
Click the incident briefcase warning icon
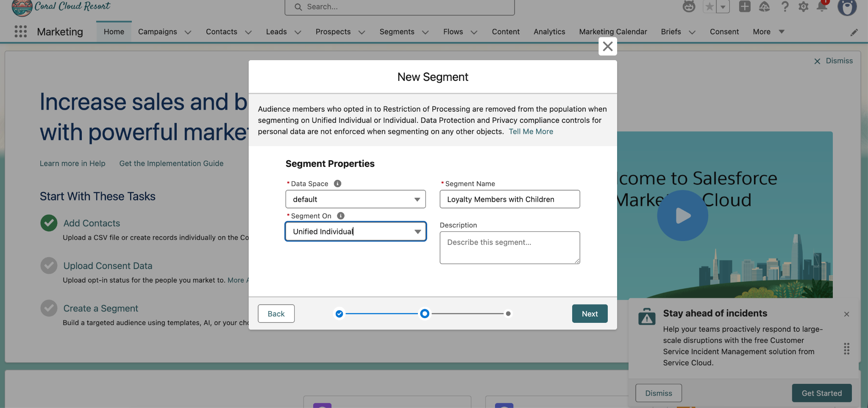tap(647, 316)
